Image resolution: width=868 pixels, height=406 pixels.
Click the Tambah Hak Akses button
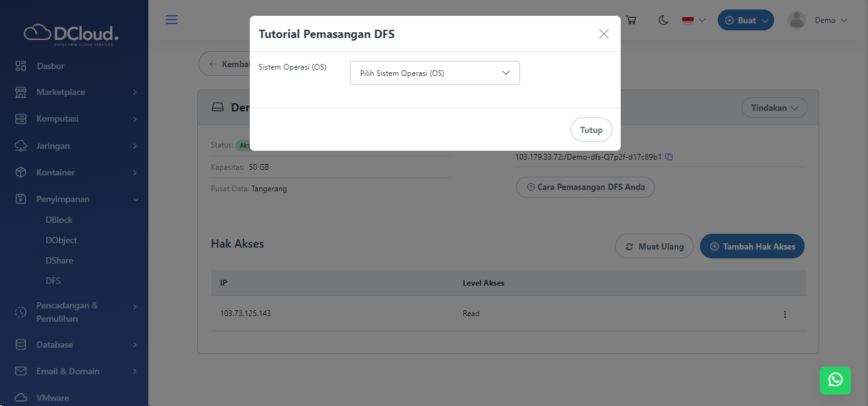(x=752, y=246)
